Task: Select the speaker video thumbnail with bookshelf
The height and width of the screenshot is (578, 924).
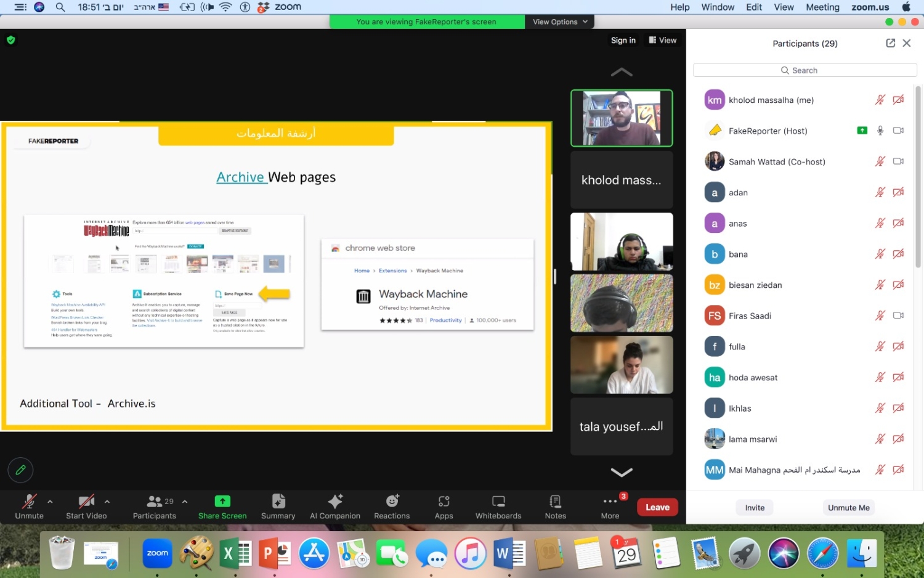Action: pyautogui.click(x=622, y=118)
